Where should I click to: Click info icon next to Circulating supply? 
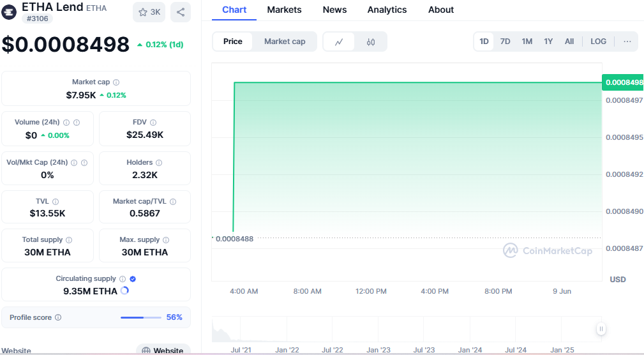(123, 279)
